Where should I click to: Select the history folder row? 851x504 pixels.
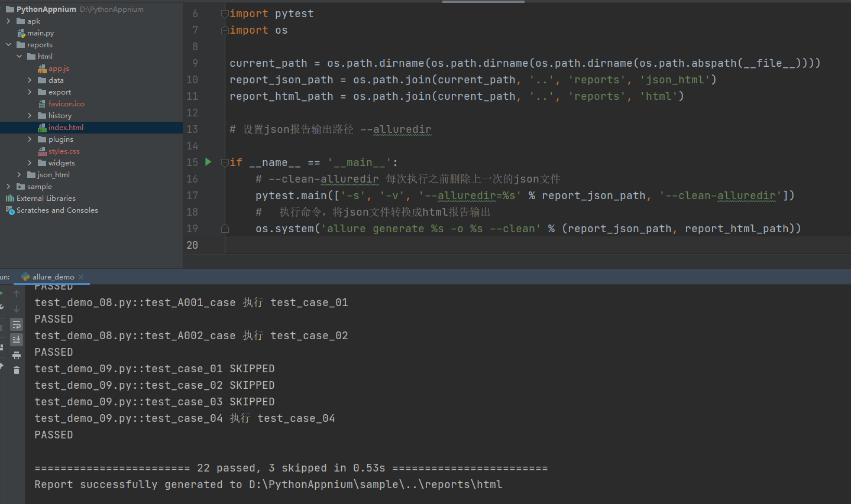[91, 116]
